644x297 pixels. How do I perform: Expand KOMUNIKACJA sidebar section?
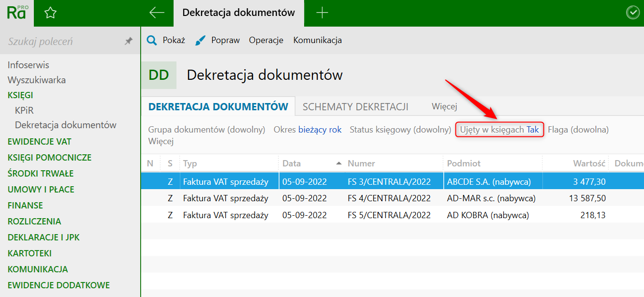(38, 269)
